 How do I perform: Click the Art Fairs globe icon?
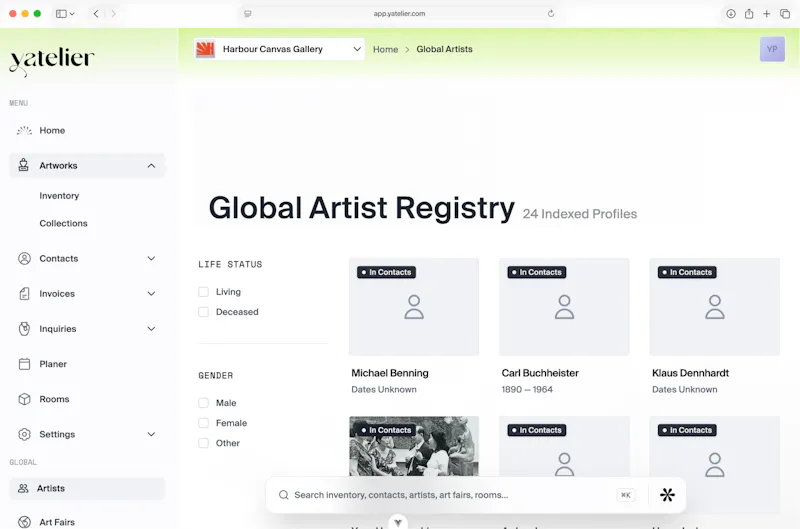pyautogui.click(x=24, y=522)
